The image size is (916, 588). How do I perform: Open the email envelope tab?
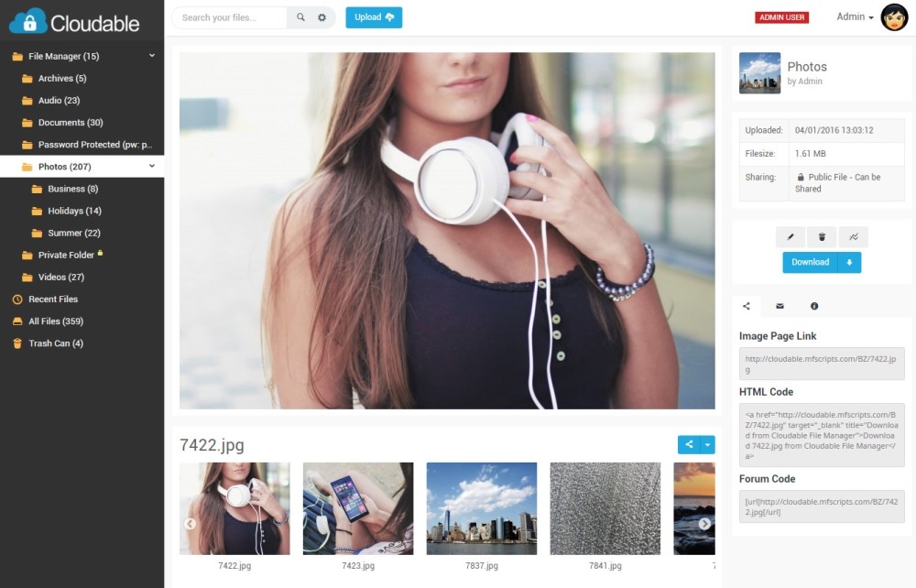[x=780, y=306]
